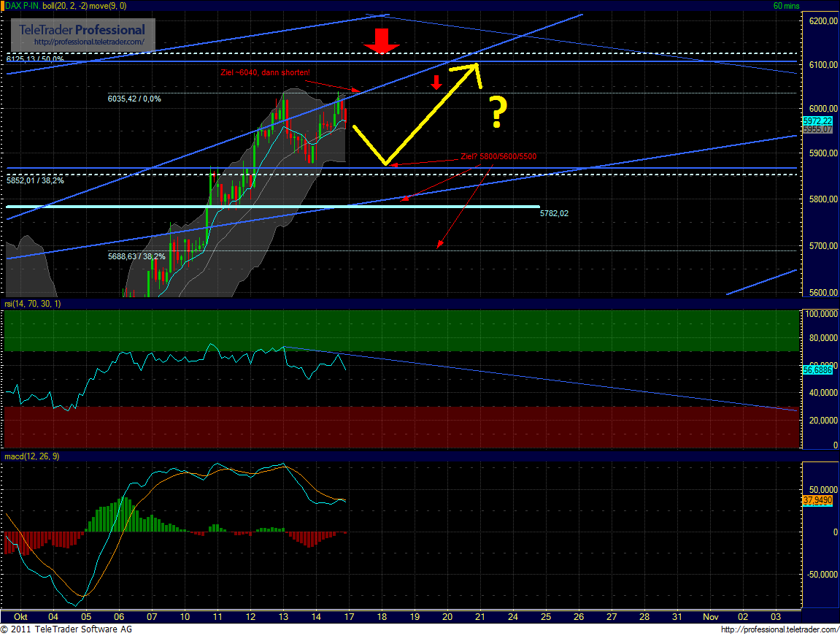
Task: Click the 6100,00 price axis label
Action: pos(823,65)
